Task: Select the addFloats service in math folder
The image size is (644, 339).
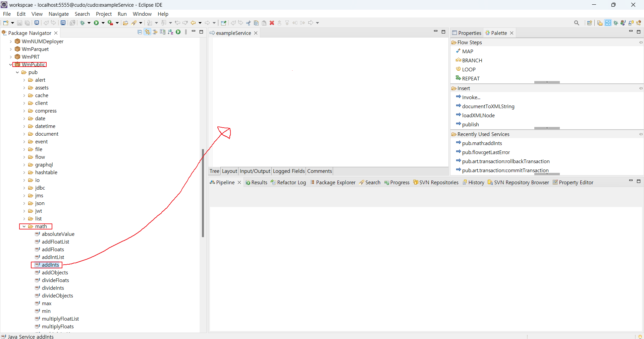Action: click(49, 250)
